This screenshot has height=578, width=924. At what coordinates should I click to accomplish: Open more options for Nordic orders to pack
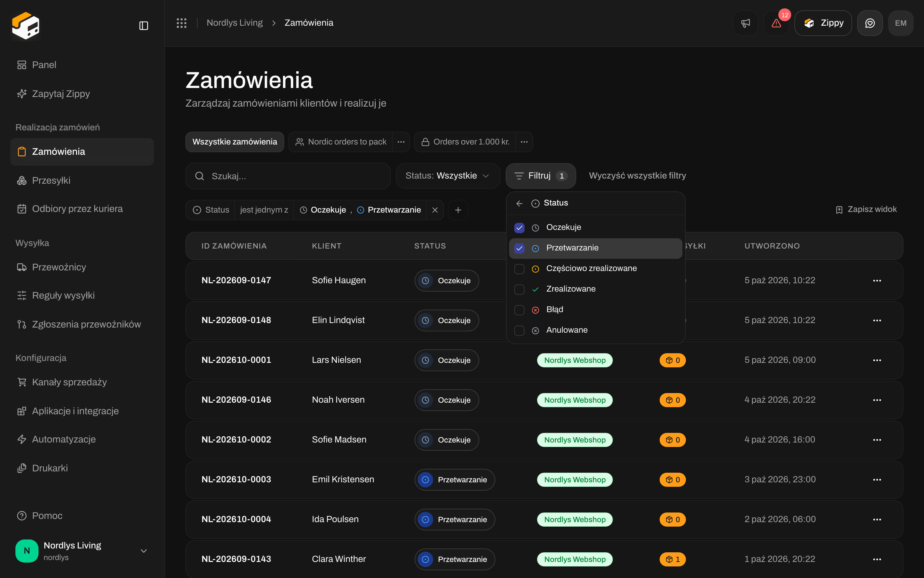pos(401,142)
